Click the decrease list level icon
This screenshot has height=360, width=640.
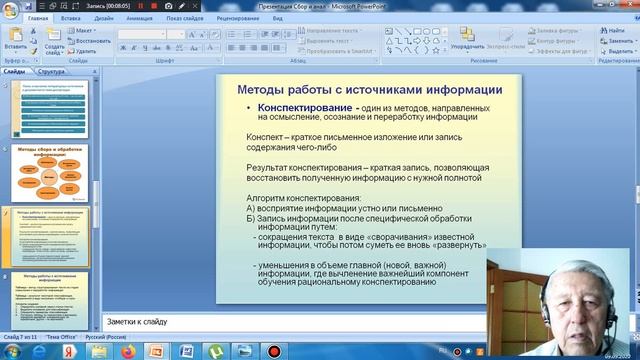coord(264,35)
